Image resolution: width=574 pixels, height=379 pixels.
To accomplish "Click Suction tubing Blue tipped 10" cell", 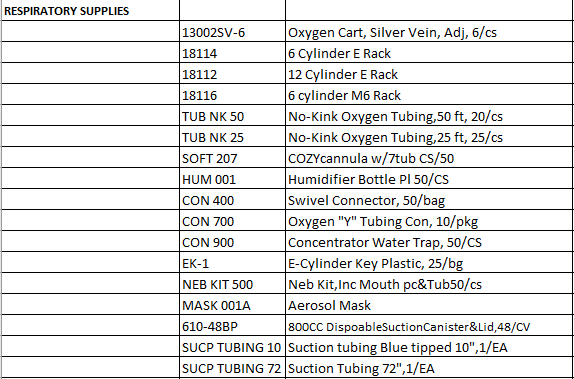I will (430, 346).
